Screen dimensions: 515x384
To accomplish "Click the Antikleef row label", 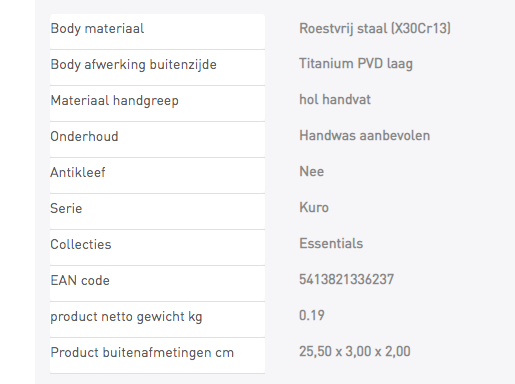I will pos(78,172).
